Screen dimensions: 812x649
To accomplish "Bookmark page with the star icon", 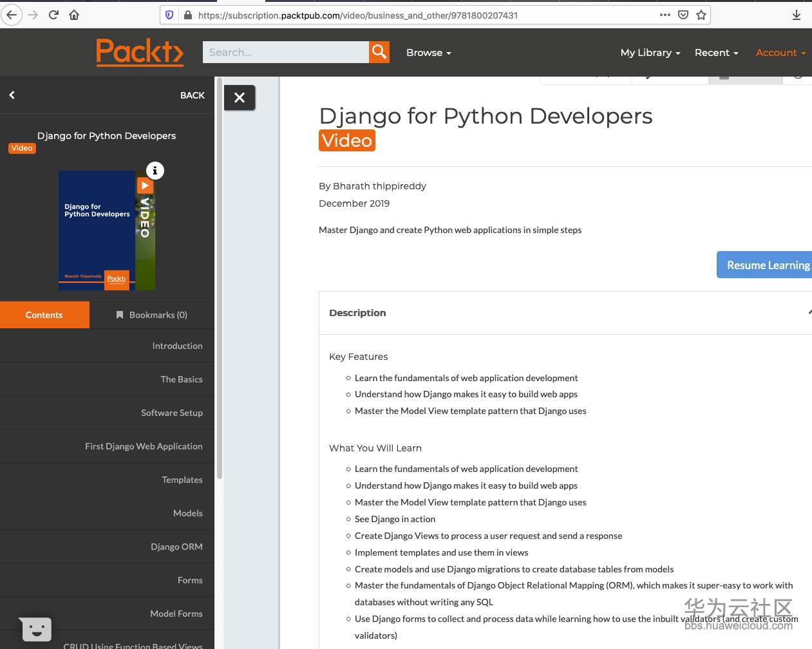I will click(701, 15).
